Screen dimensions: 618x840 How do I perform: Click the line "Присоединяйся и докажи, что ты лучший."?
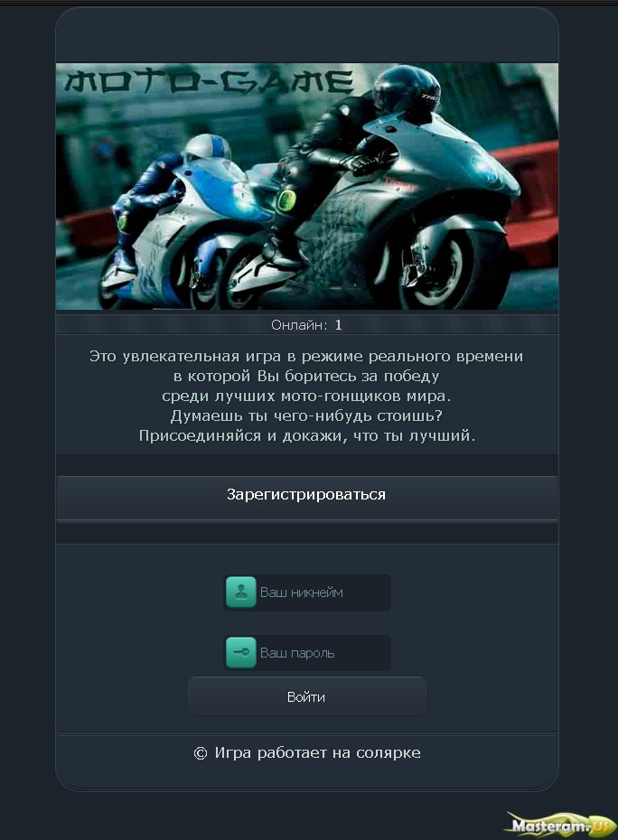(x=307, y=435)
